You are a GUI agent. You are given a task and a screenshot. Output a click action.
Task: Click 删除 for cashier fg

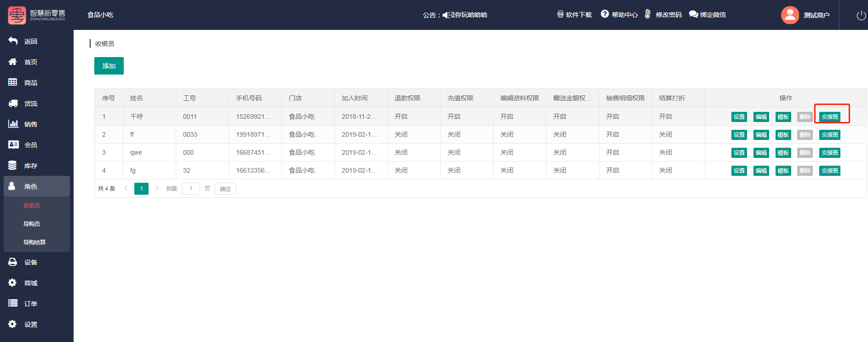tap(805, 171)
